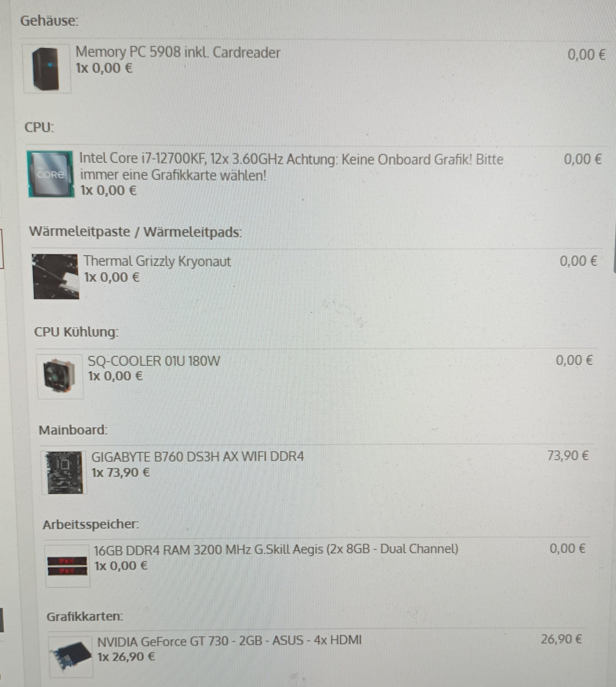Click the SQ-COOLER fan thumbnail
Image resolution: width=616 pixels, height=687 pixels.
click(x=60, y=377)
